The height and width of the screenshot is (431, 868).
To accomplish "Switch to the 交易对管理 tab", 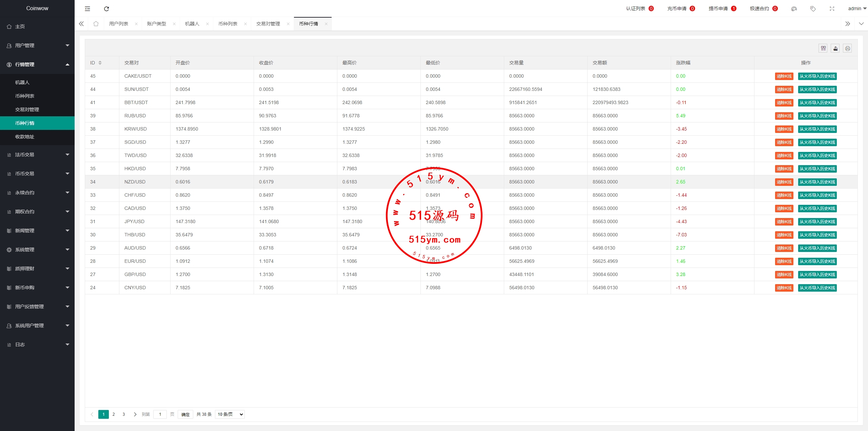I will 268,24.
